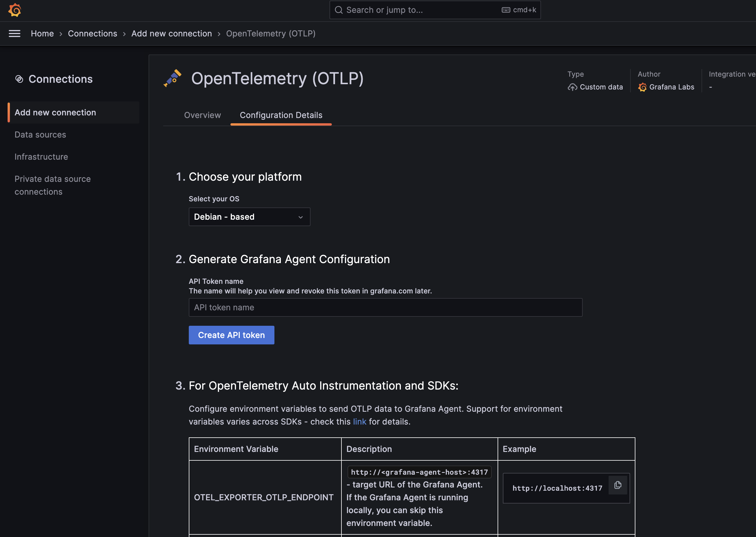Open Add new connection in sidebar
The image size is (756, 537).
[73, 112]
